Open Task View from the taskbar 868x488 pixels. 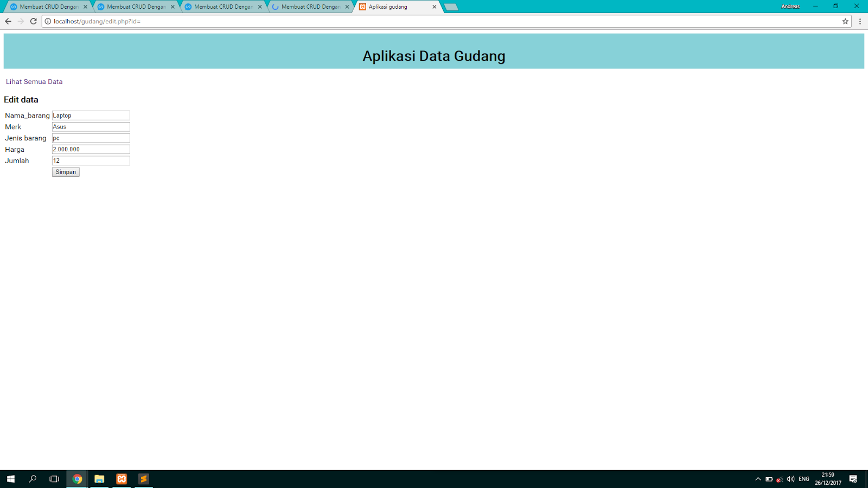coord(54,479)
